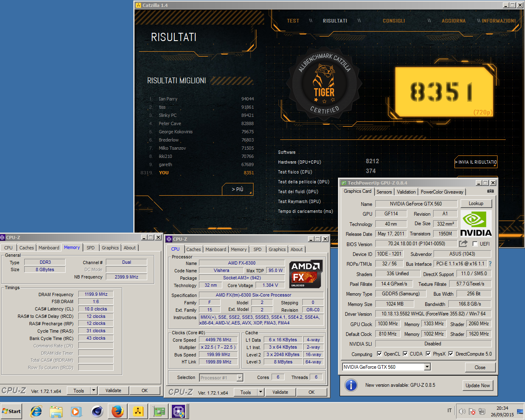
Task: Open the INFORMAZIONI tab in Catzilla
Action: (499, 21)
